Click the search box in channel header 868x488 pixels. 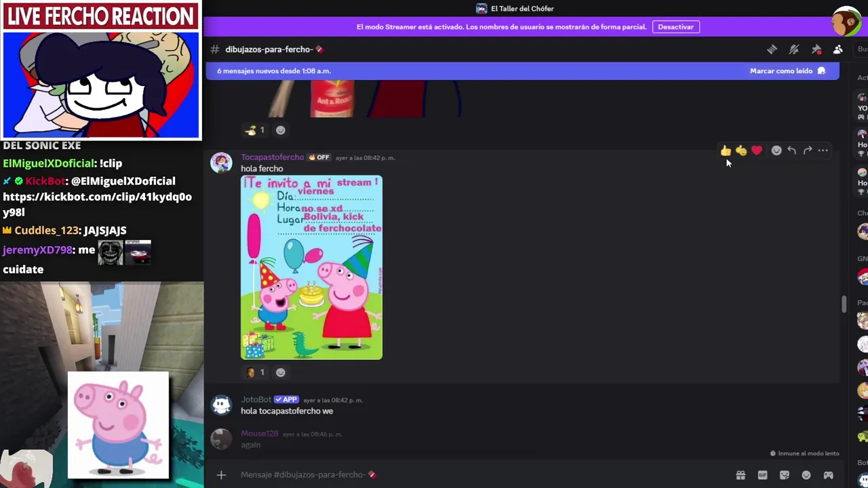pos(862,49)
